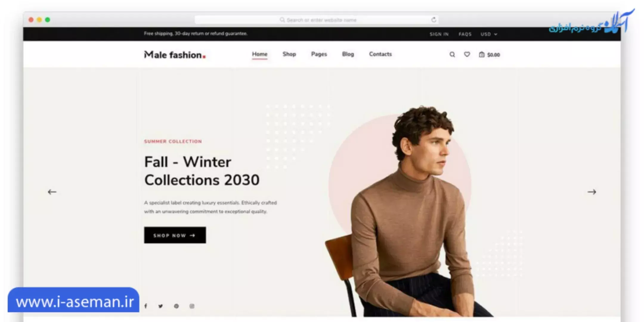Open the Pages navigation menu
The height and width of the screenshot is (322, 644).
tap(319, 54)
